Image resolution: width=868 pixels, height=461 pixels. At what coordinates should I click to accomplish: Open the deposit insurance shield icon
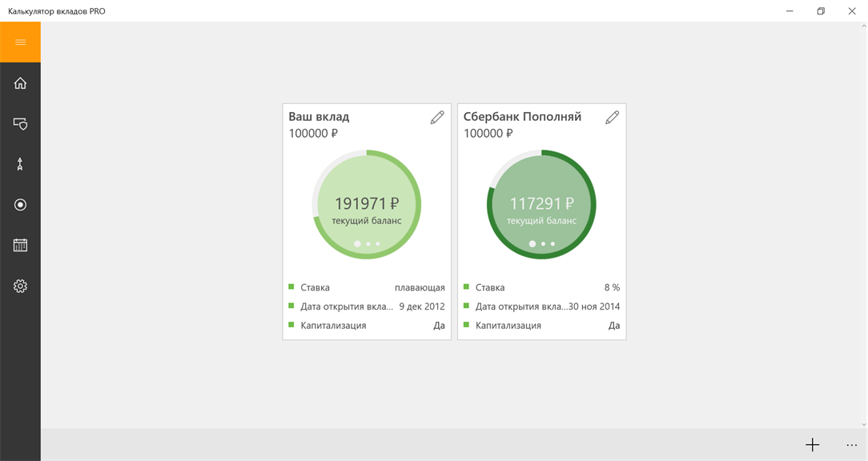(20, 124)
